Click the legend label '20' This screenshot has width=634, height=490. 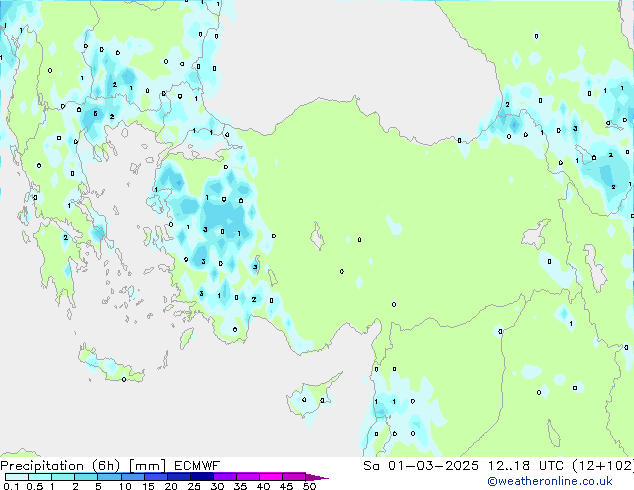[171, 486]
